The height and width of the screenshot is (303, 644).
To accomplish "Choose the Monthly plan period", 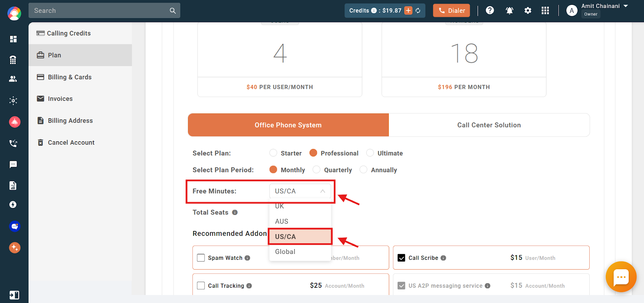I will coord(273,169).
